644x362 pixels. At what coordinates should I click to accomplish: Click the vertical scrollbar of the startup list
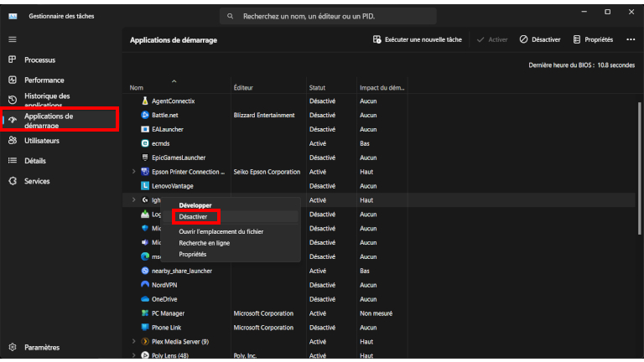coord(639,168)
